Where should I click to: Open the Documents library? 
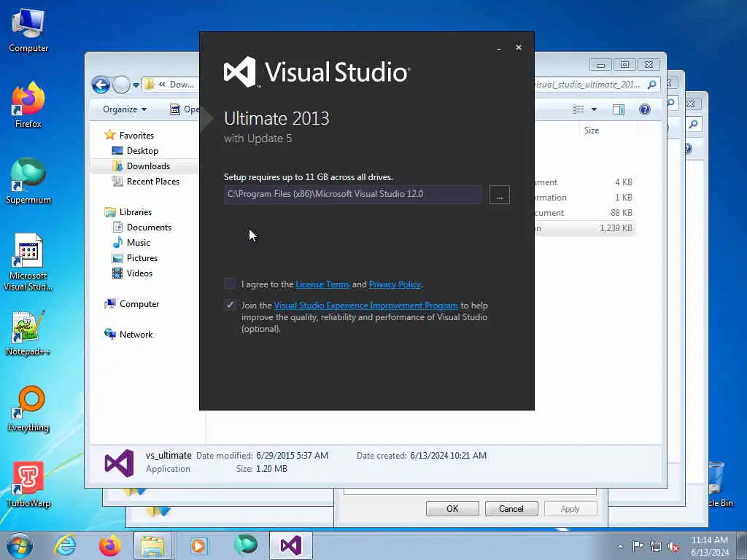pos(149,227)
